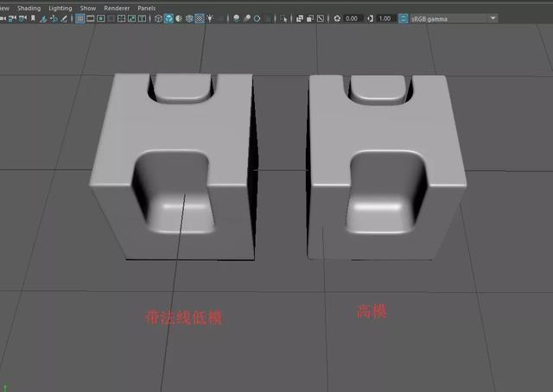This screenshot has height=392, width=553.
Task: Click the Gamma reset icon
Action: click(x=370, y=18)
